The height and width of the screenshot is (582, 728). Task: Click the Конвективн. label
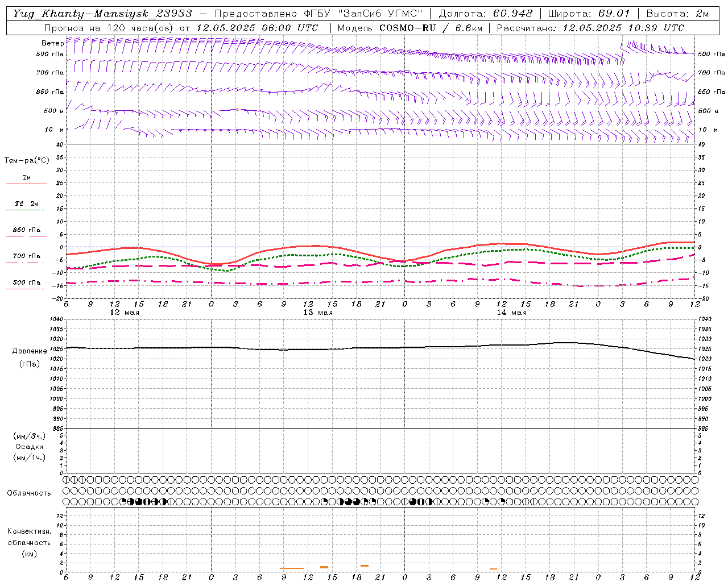pyautogui.click(x=29, y=531)
